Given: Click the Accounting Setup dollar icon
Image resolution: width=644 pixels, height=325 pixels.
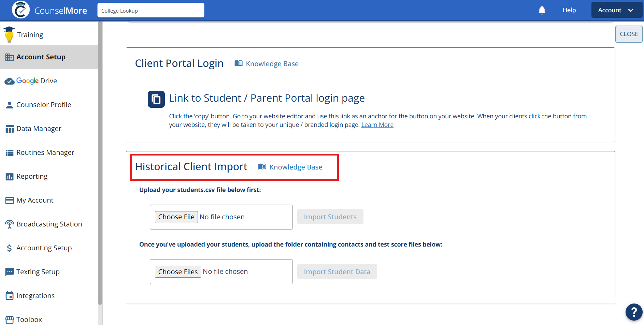Looking at the screenshot, I should coord(10,248).
